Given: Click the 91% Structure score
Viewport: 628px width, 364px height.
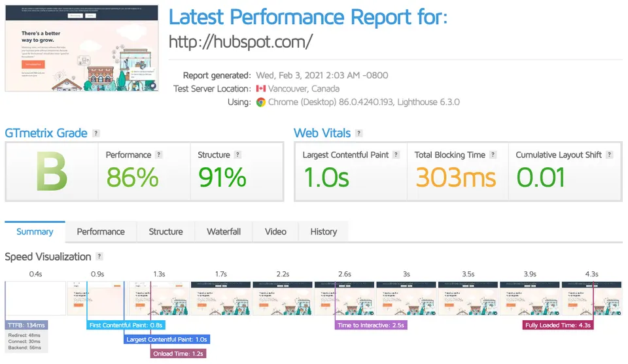Looking at the screenshot, I should click(222, 177).
